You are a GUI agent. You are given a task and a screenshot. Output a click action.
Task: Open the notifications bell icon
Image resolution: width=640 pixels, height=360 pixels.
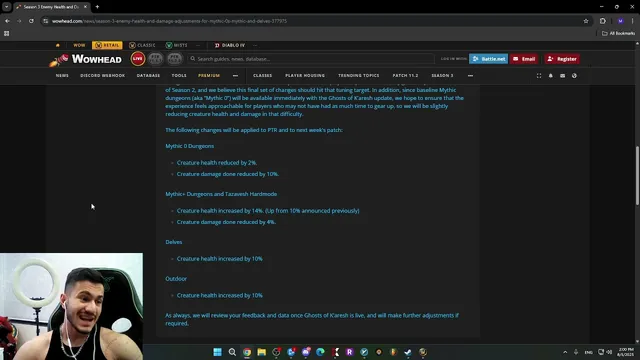(x=551, y=76)
